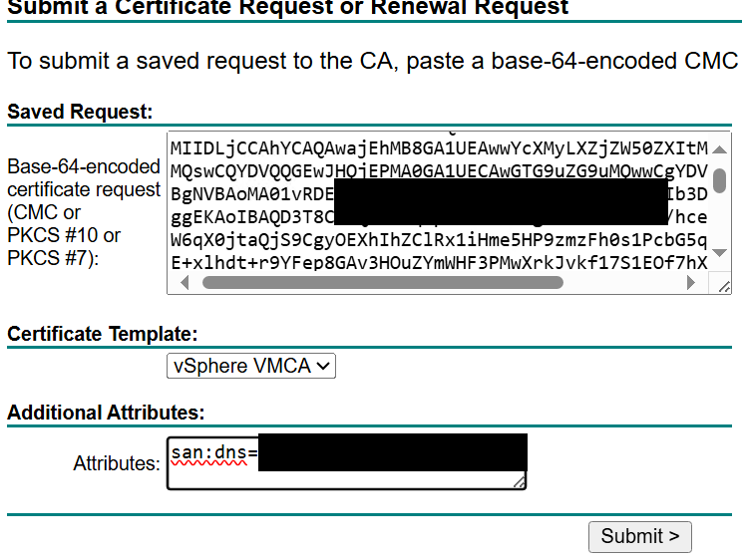The image size is (742, 560).
Task: Open the vSphere VMCA template dropdown
Action: pos(251,366)
